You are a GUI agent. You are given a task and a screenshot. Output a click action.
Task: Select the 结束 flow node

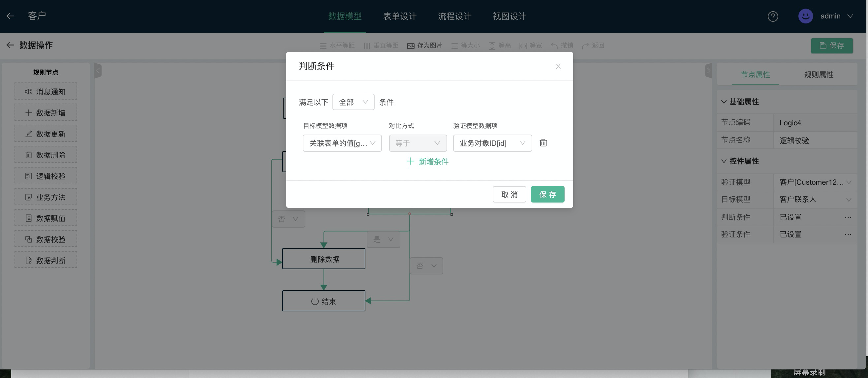324,300
